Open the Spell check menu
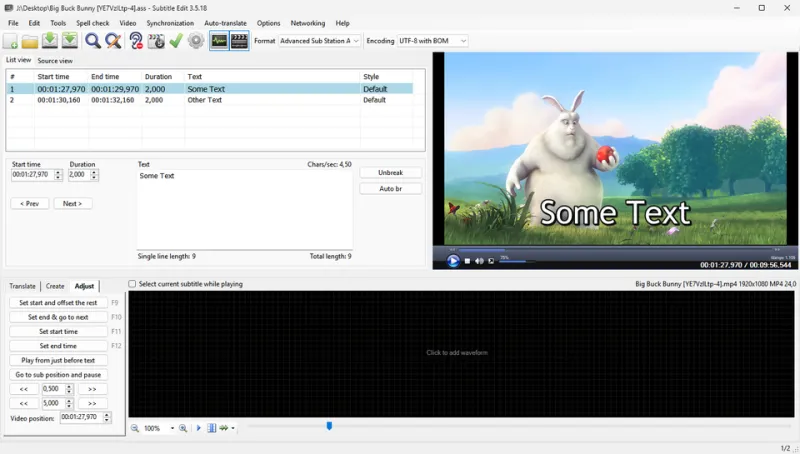800x454 pixels. pyautogui.click(x=92, y=23)
